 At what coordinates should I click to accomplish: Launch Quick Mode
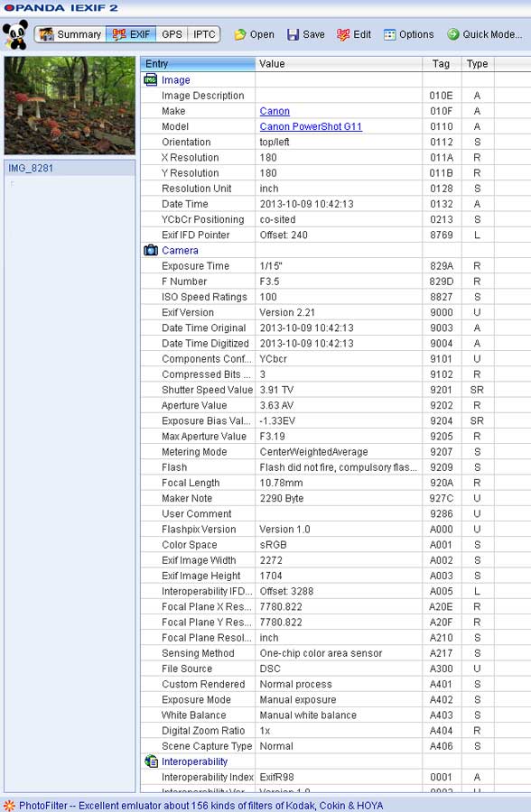pos(485,34)
